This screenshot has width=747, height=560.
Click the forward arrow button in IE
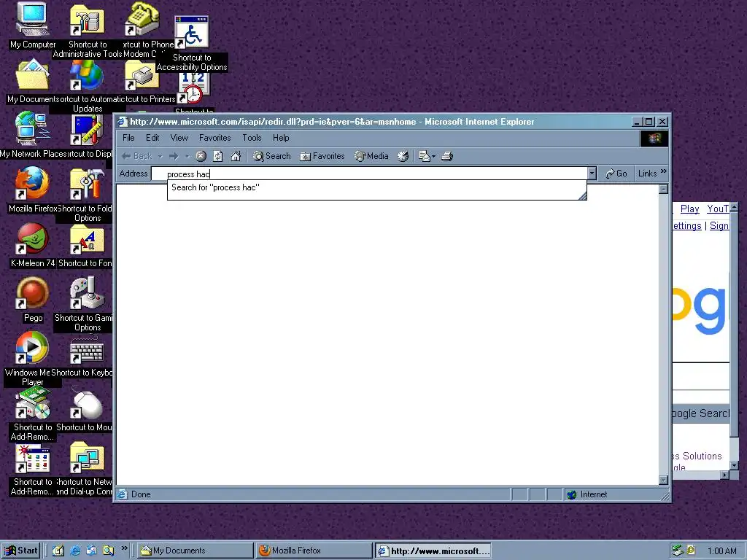pos(174,156)
